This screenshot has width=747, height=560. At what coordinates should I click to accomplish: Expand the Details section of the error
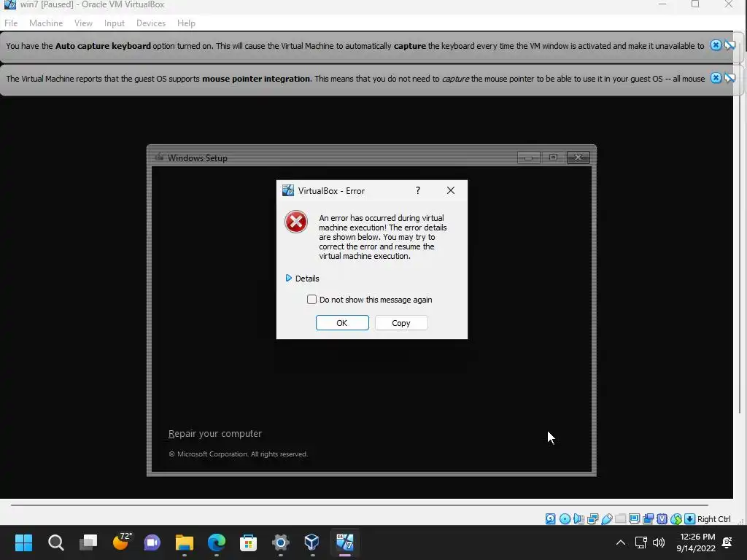pyautogui.click(x=302, y=278)
